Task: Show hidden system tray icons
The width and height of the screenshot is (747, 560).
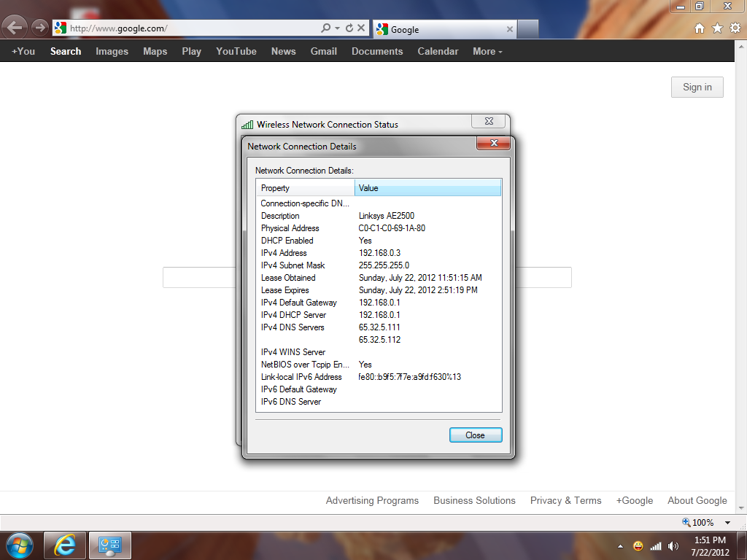Action: point(621,545)
